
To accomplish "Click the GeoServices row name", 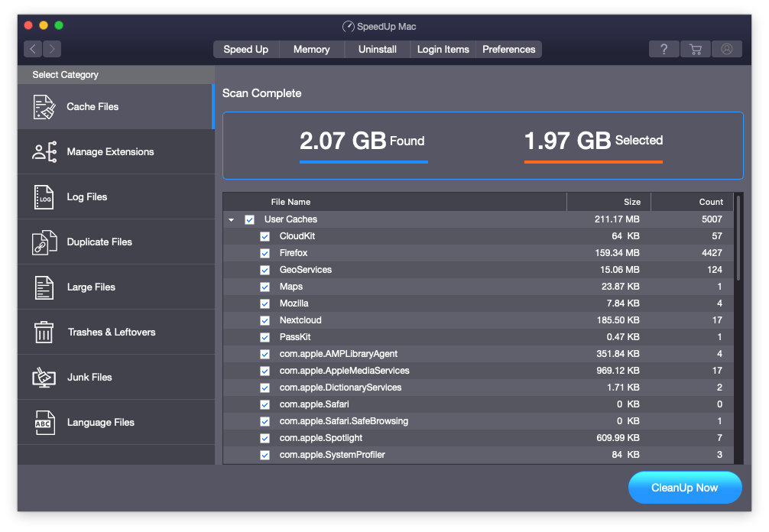I will 306,270.
